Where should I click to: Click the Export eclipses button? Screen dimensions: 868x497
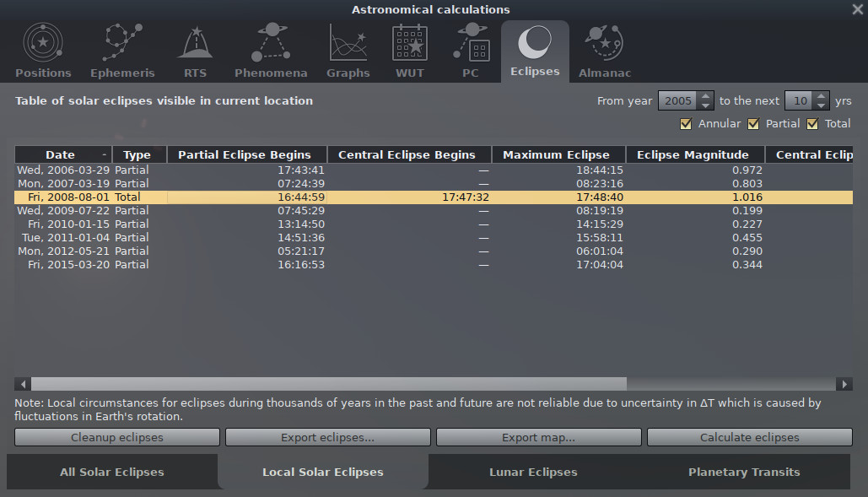point(327,437)
